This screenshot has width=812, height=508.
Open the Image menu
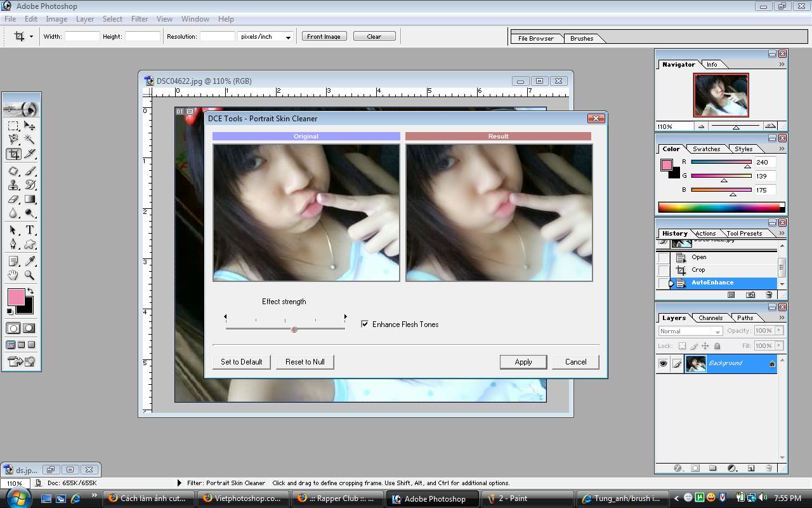56,19
